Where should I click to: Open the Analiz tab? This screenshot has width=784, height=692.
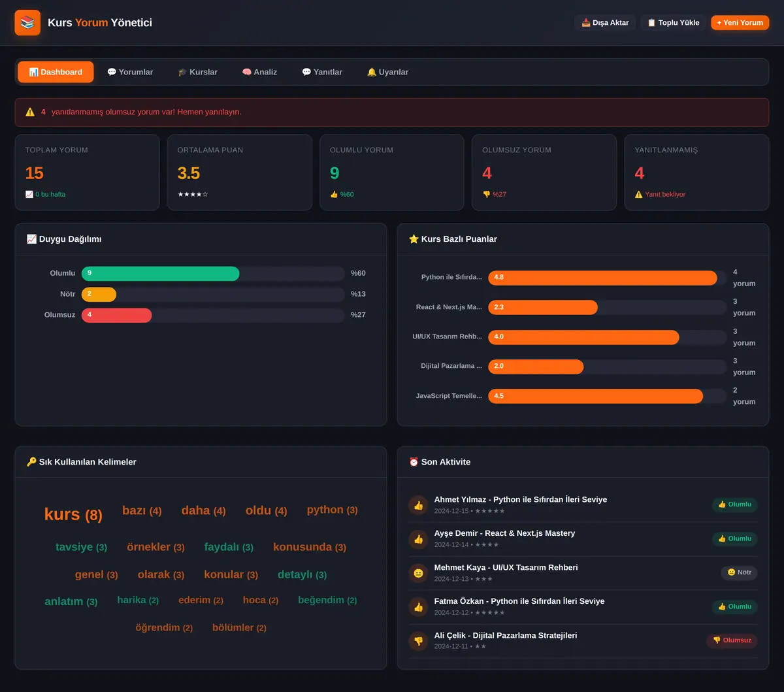[259, 72]
